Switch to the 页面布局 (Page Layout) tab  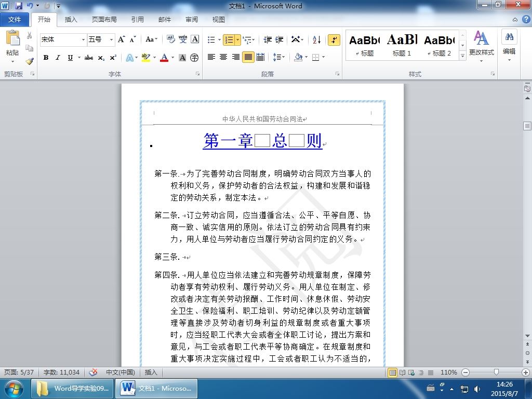click(104, 20)
